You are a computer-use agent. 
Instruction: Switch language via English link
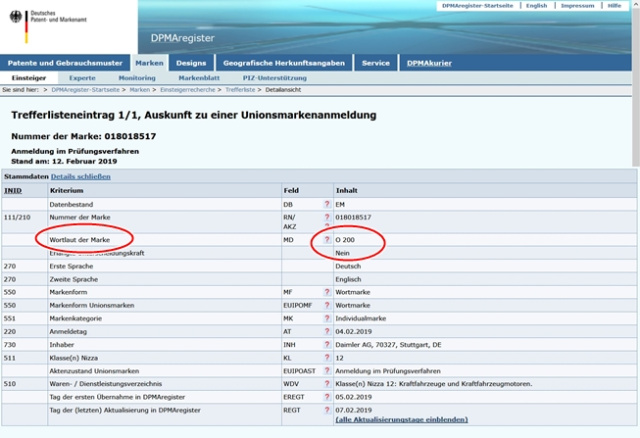pyautogui.click(x=536, y=5)
